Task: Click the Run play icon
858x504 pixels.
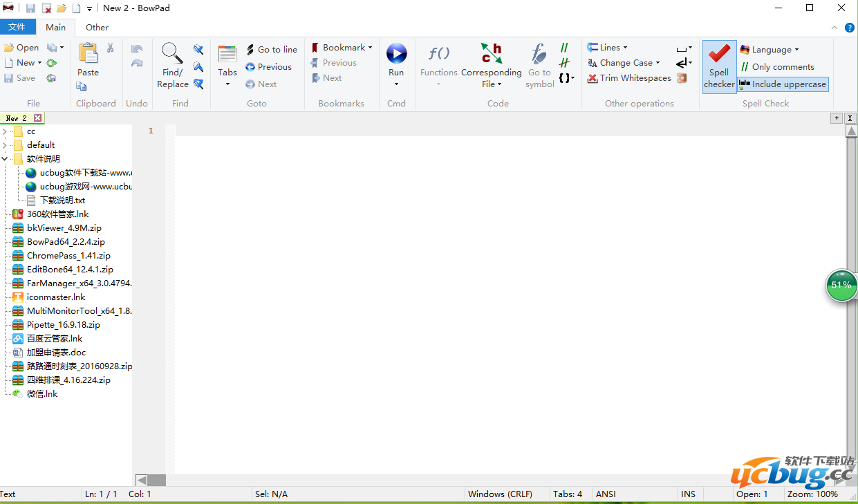Action: pos(396,54)
